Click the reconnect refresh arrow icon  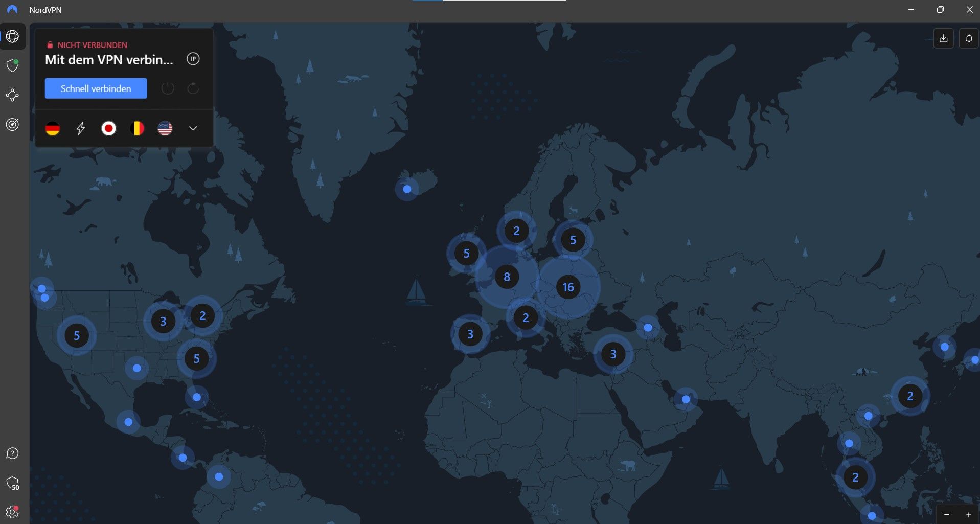pos(193,88)
